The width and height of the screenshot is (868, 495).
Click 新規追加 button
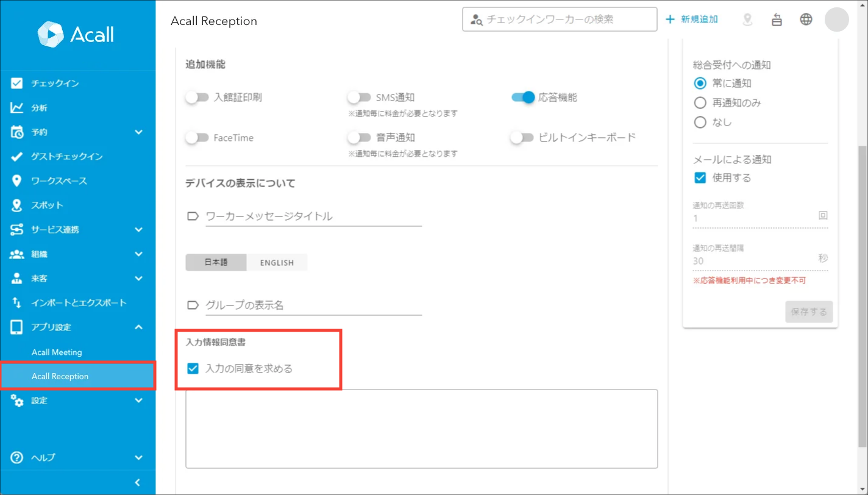click(691, 20)
